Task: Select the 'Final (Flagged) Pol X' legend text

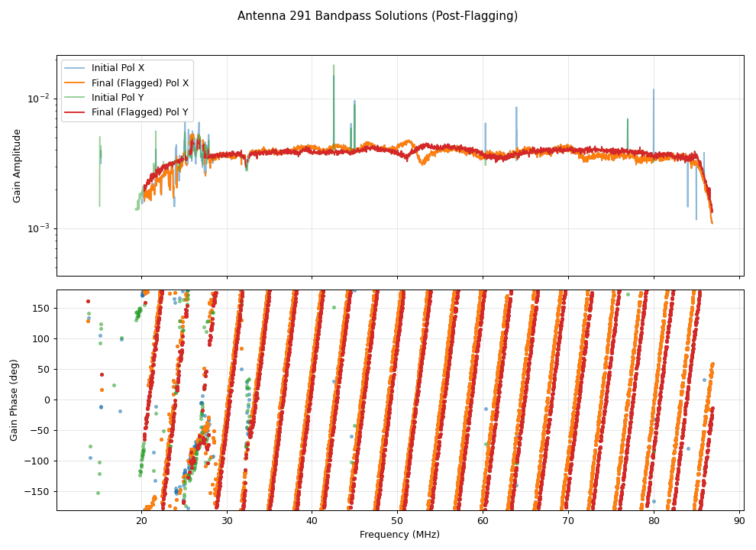Action: tap(140, 82)
